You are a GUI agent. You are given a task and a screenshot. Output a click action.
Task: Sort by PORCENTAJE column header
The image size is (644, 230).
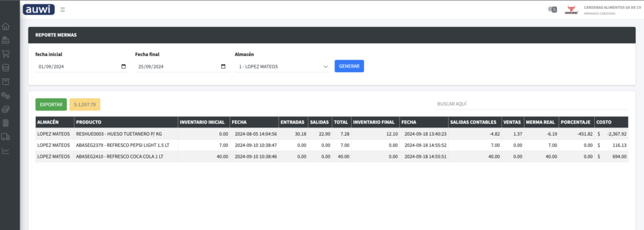(576, 122)
